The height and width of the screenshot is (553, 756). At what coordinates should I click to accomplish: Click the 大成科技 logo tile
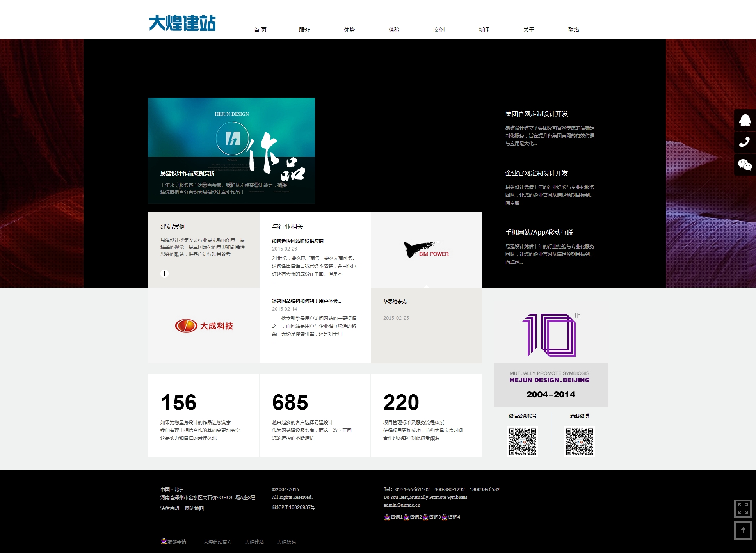click(203, 326)
